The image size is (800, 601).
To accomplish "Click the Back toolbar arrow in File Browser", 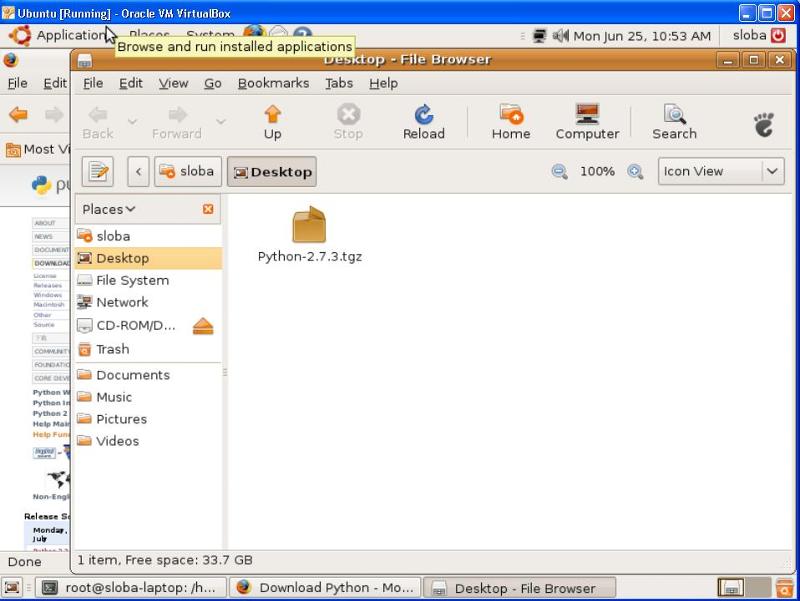I will click(x=97, y=122).
